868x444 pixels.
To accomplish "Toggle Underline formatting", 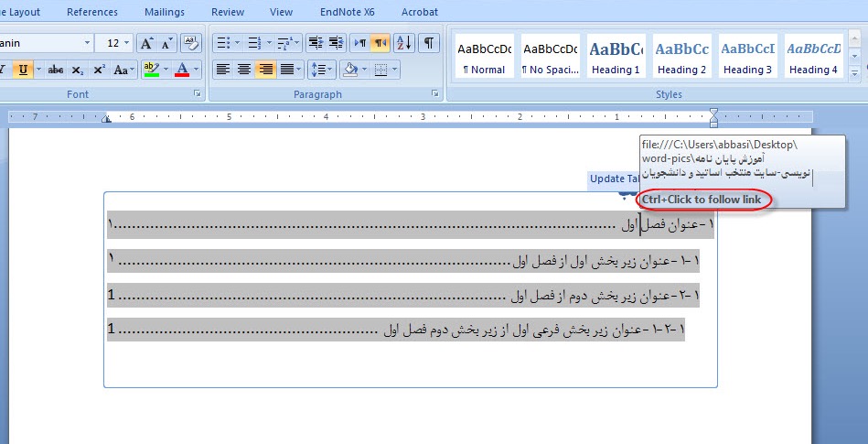I will click(23, 70).
